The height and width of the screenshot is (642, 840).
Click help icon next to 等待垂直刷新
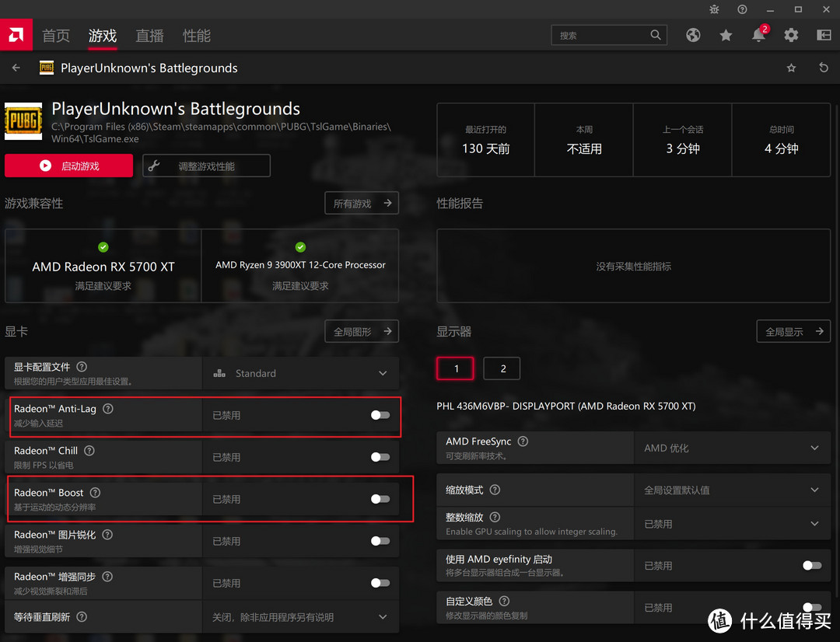82,617
